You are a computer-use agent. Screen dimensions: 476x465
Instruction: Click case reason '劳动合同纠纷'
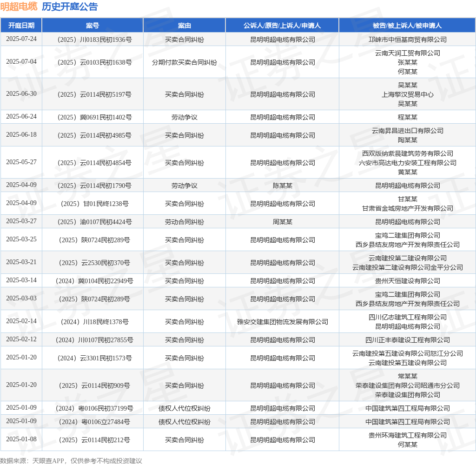click(184, 222)
